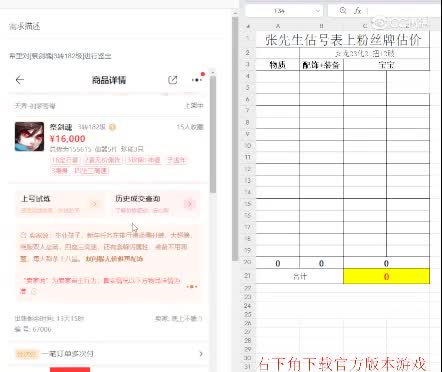The image size is (442, 372).
Task: Select the title cell 张先生估号表上粉丝牌估价
Action: point(343,39)
